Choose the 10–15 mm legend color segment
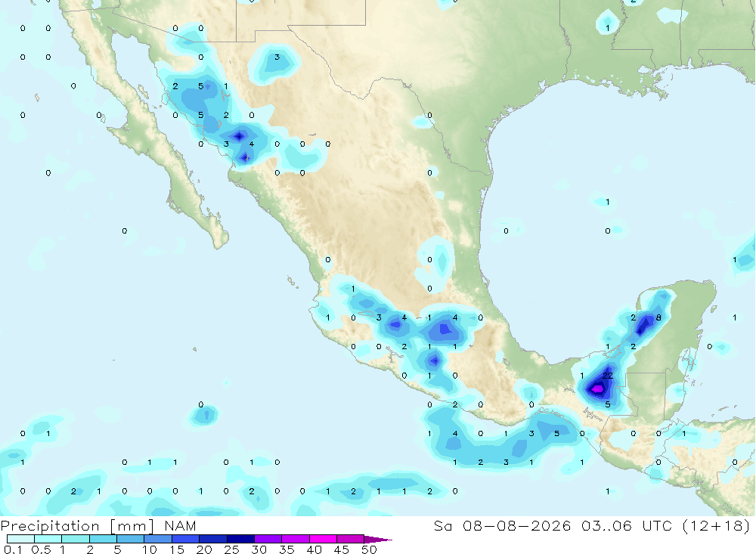Viewport: 756px width, 554px height. pyautogui.click(x=158, y=539)
